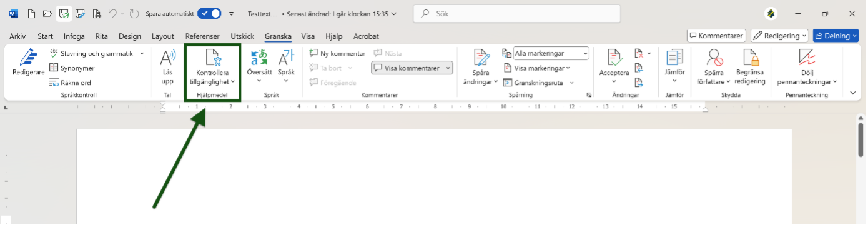
Task: Collapse the ribbon using chevron
Action: tap(854, 93)
